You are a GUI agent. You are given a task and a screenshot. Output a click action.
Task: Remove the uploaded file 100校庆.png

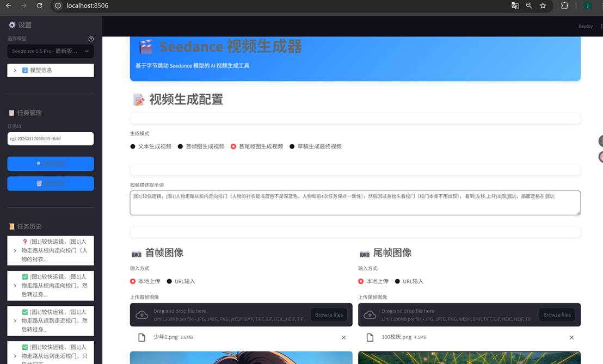coord(572,337)
